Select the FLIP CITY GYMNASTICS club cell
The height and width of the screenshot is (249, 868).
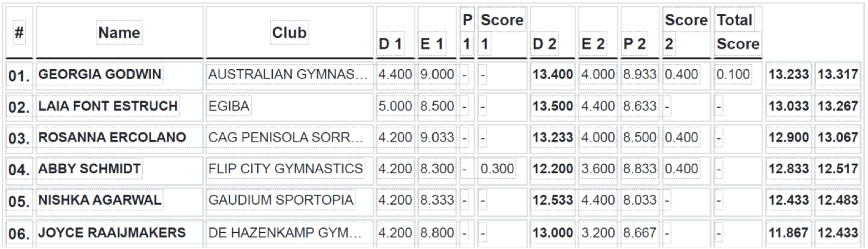click(x=286, y=168)
